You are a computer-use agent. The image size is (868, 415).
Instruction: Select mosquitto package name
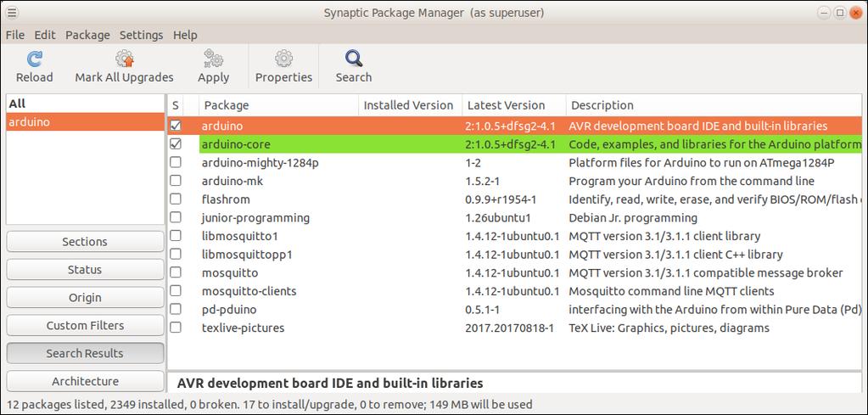point(230,272)
